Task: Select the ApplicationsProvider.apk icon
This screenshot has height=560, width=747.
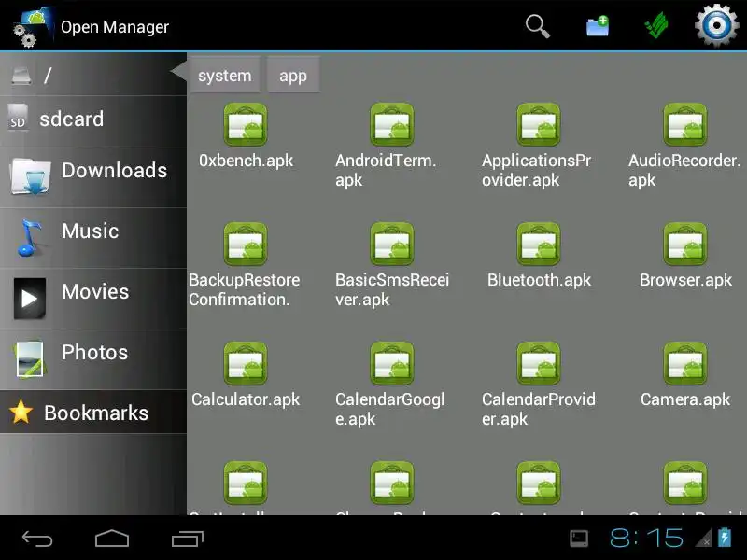Action: point(539,124)
